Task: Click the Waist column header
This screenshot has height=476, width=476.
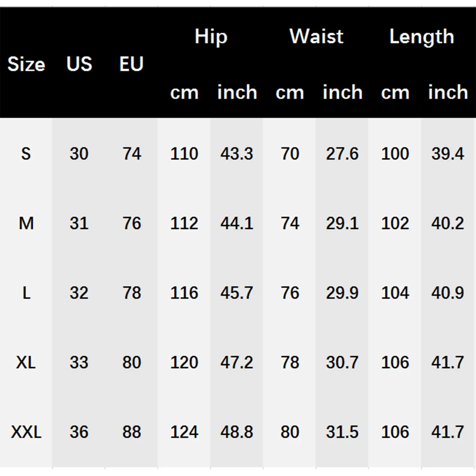Action: point(316,37)
